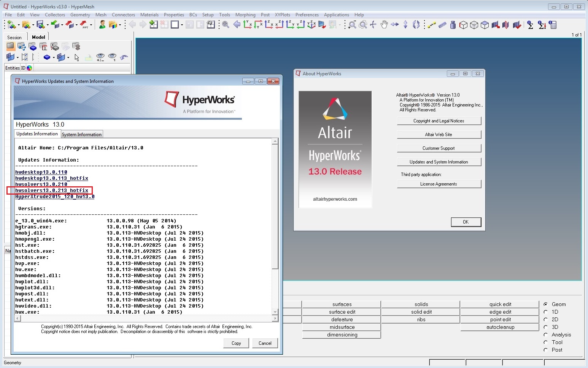The height and width of the screenshot is (368, 588).
Task: Click the Zoom In/Out magnifier icon
Action: pyautogui.click(x=353, y=25)
